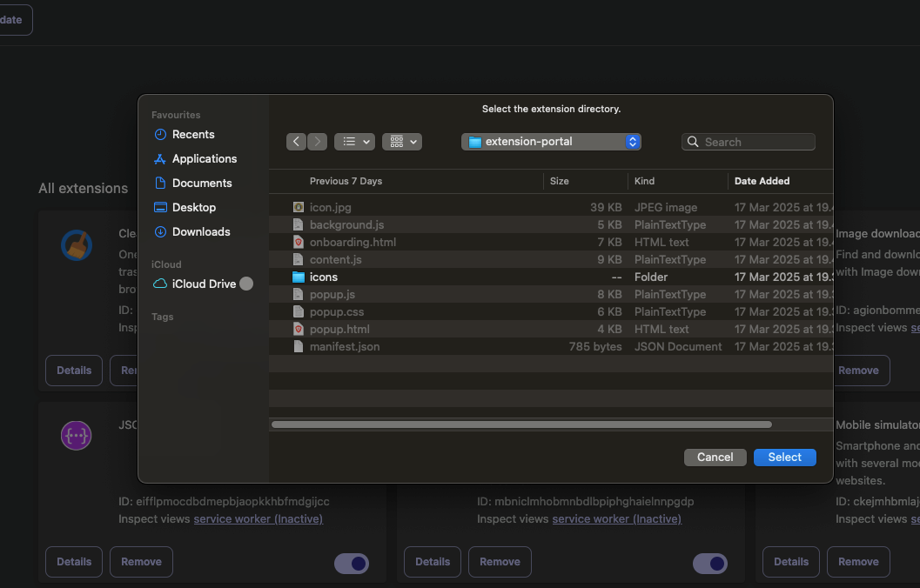Click the back navigation arrow
Screen dimensions: 920x588
pos(297,142)
